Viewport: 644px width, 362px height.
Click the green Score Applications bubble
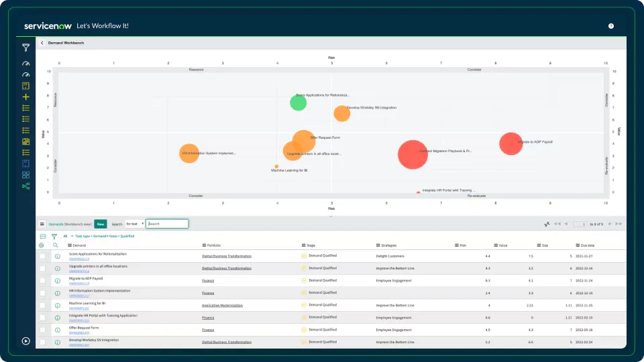(298, 102)
